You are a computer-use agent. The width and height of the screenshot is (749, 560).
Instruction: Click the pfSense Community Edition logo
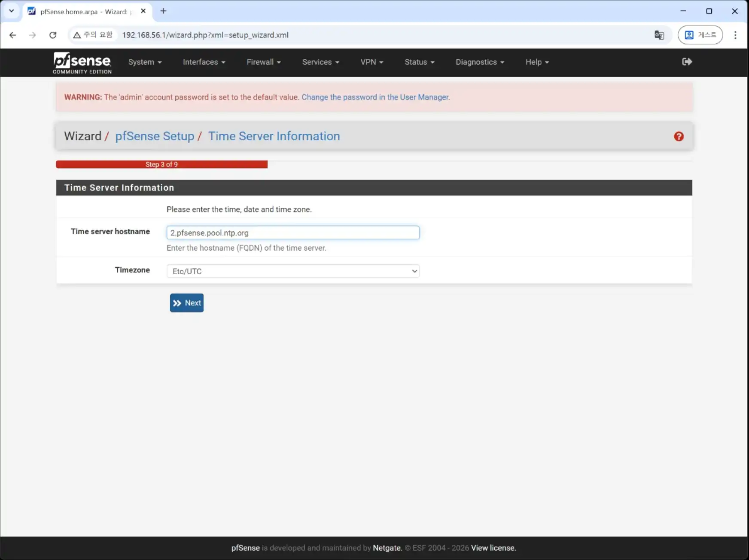82,63
